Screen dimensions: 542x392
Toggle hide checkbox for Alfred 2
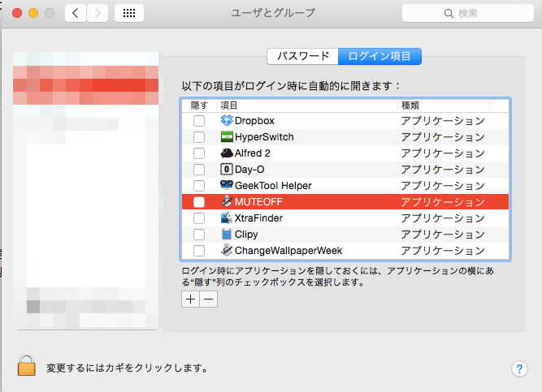(x=199, y=153)
